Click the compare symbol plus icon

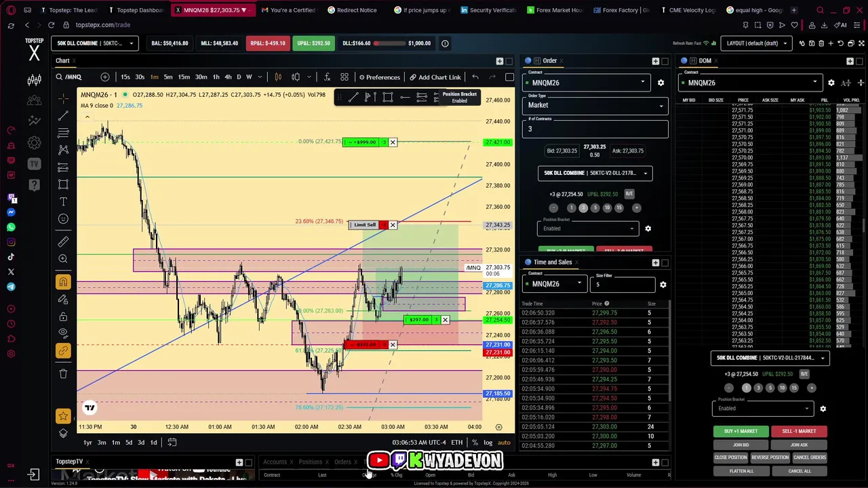[x=105, y=77]
